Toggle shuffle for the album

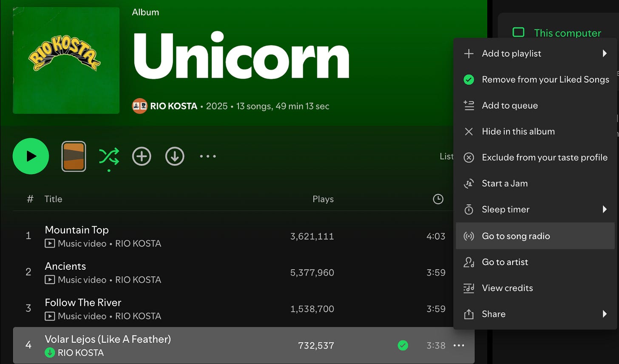(x=109, y=156)
